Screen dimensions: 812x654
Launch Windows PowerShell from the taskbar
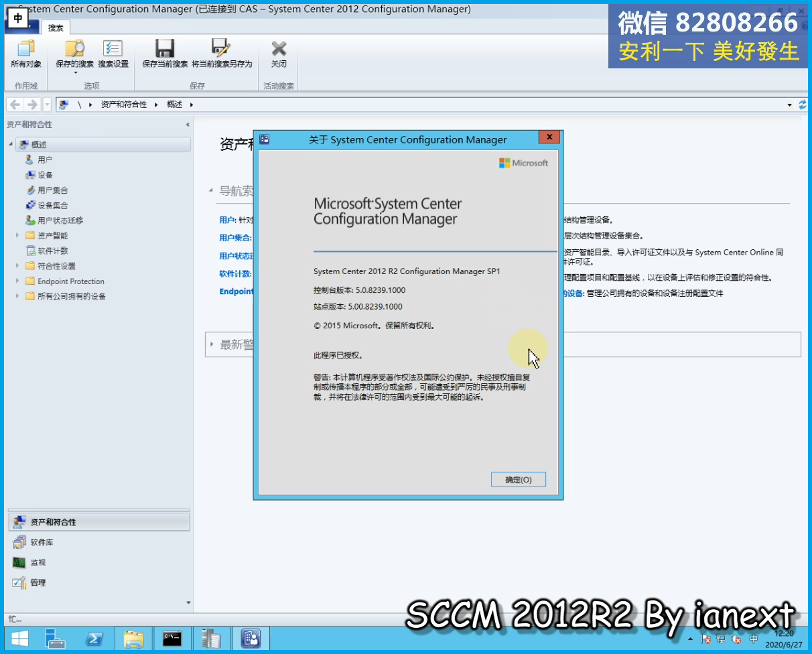coord(95,639)
